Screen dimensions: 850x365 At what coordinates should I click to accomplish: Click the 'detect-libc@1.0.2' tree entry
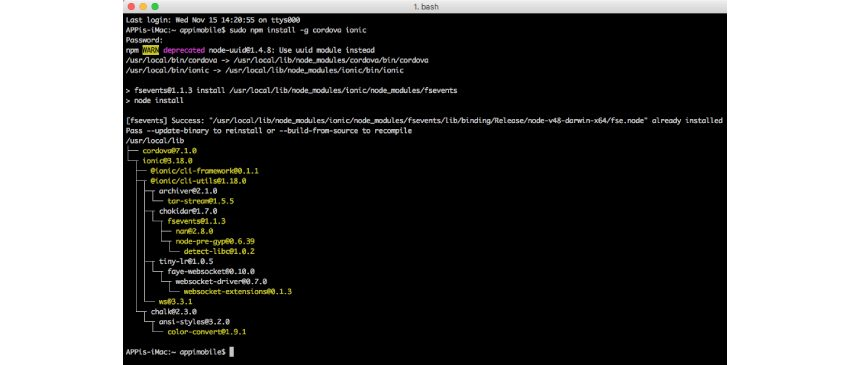click(220, 251)
